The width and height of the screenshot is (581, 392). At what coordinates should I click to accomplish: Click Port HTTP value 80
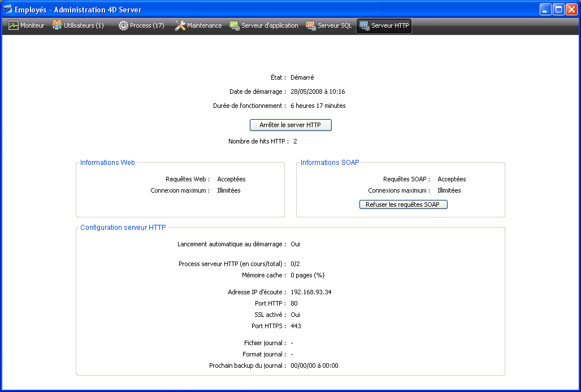pyautogui.click(x=294, y=303)
